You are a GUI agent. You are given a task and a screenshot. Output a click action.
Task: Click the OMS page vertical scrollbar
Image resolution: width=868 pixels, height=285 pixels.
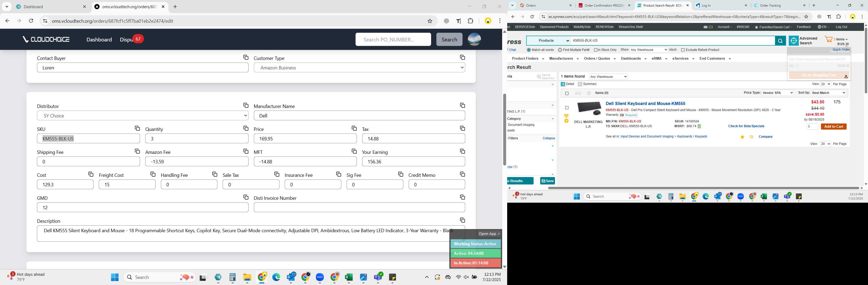(505, 130)
